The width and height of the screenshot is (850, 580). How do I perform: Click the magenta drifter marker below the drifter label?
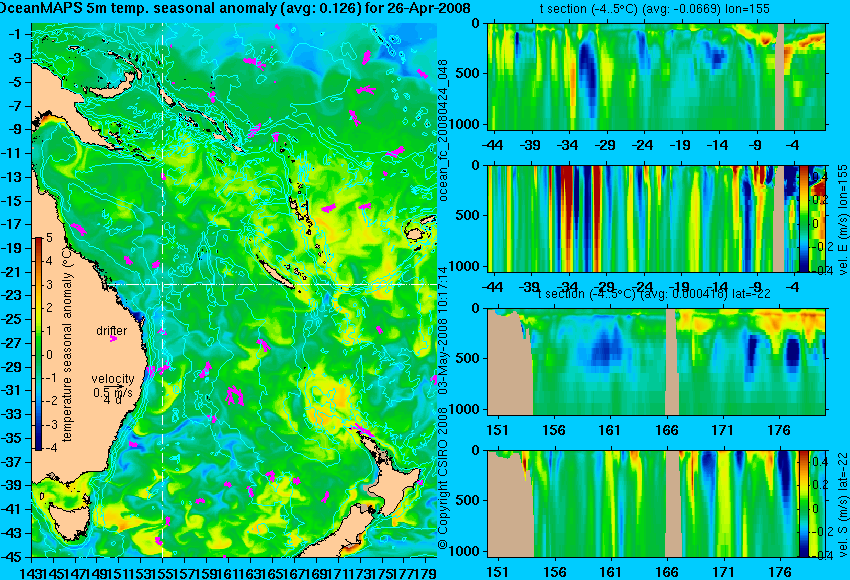pos(113,339)
